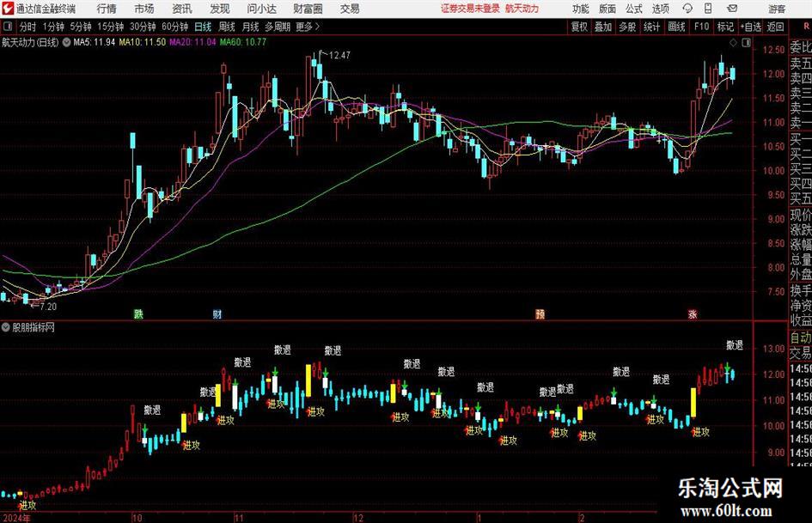Click the red R icon at toolbar end
Image resolution: width=812 pixels, height=523 pixels.
(x=806, y=27)
